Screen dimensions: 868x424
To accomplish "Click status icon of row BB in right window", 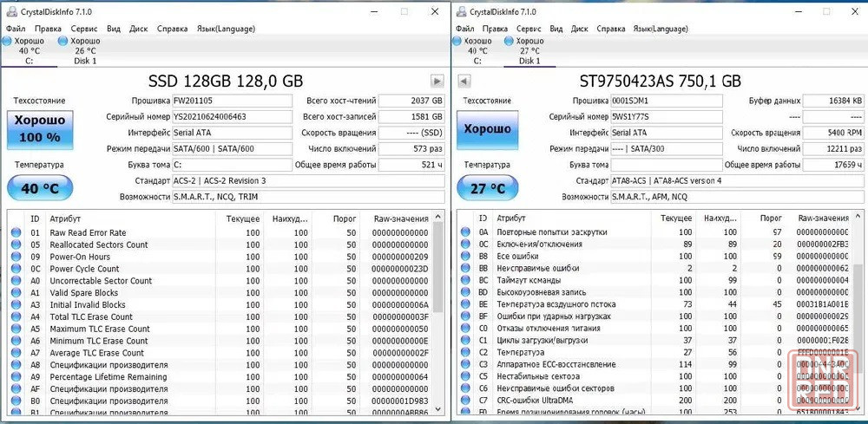I will click(465, 268).
